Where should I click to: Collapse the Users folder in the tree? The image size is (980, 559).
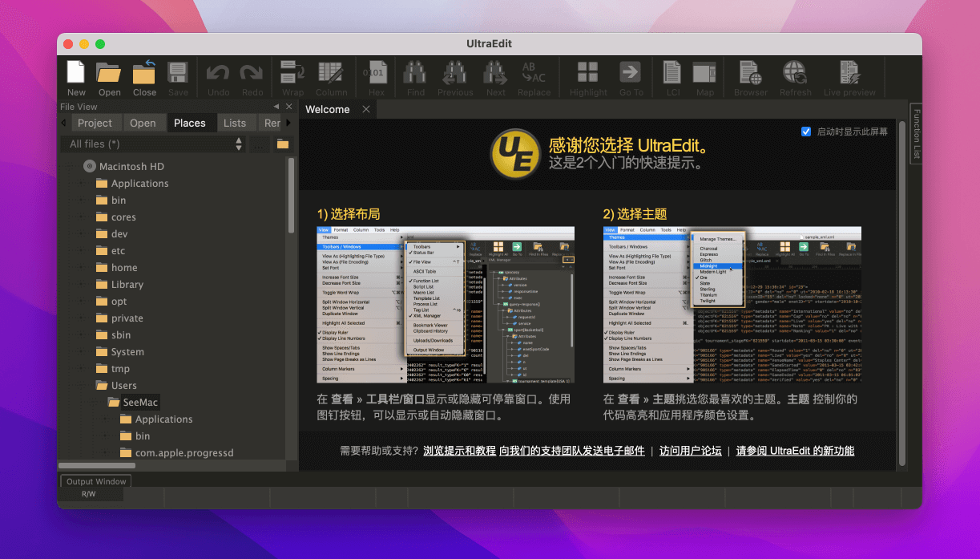tap(80, 386)
